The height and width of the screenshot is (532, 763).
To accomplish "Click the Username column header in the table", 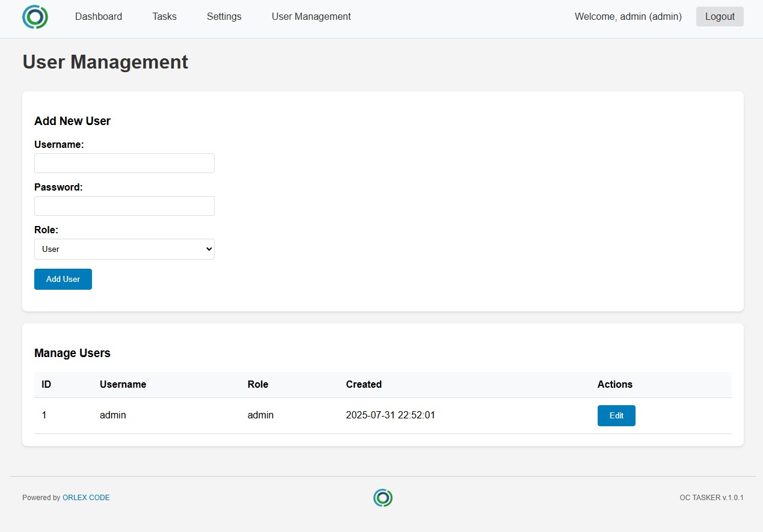I will point(123,385).
